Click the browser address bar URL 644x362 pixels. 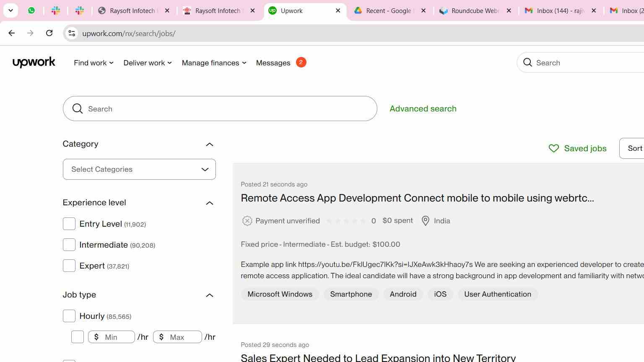(x=129, y=34)
